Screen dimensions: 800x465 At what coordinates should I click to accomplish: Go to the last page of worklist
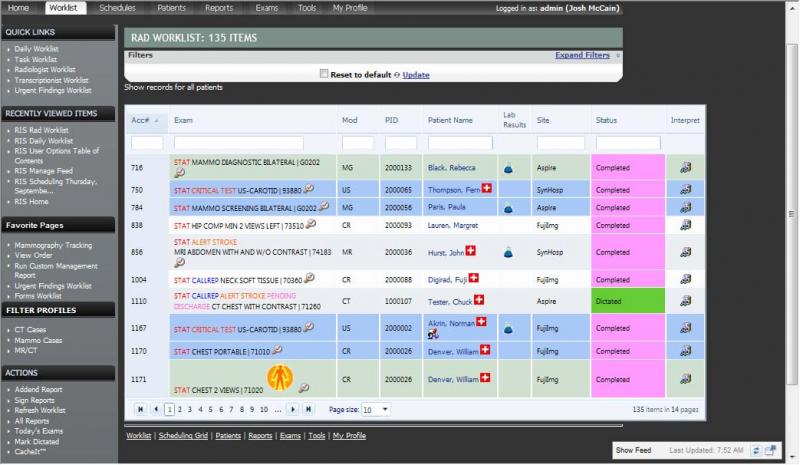point(308,409)
